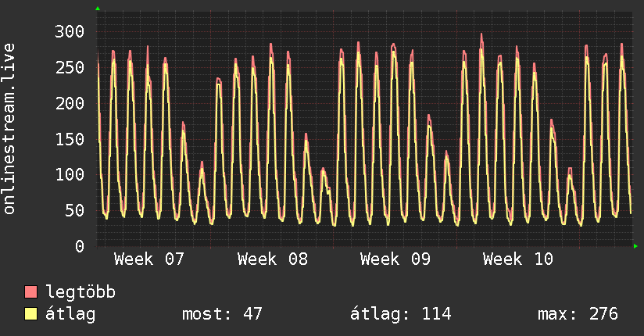Select the 'átlag: 114' statistic
The image size is (644, 336).
(400, 314)
